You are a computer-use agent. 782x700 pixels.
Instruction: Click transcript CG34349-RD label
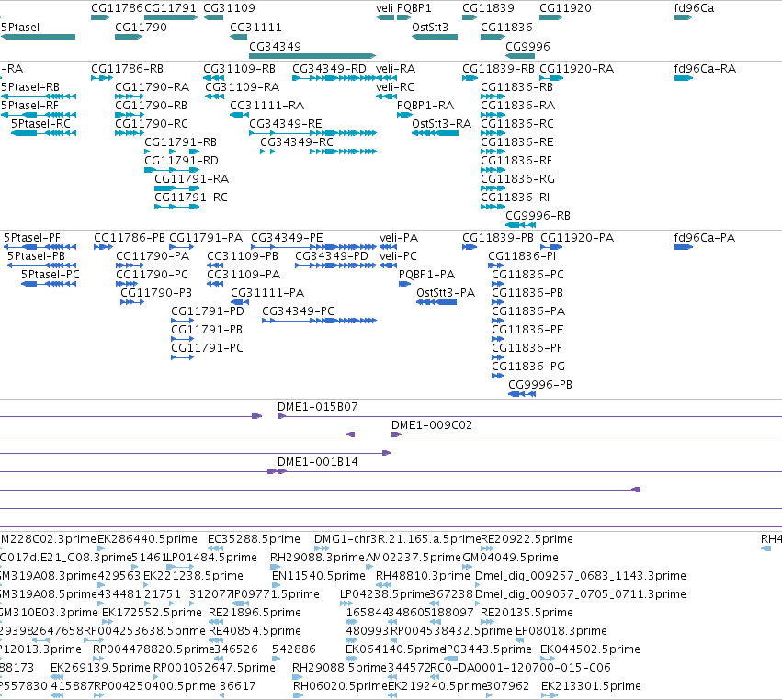pos(329,69)
